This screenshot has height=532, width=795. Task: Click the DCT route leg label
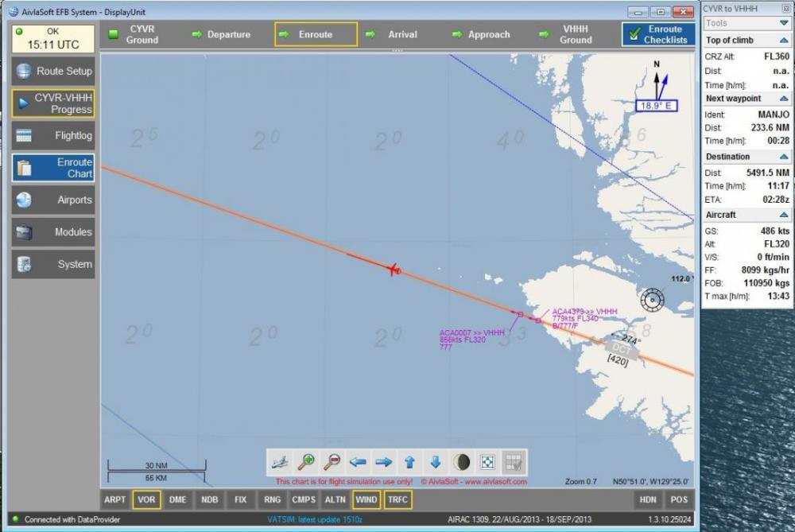pos(621,350)
